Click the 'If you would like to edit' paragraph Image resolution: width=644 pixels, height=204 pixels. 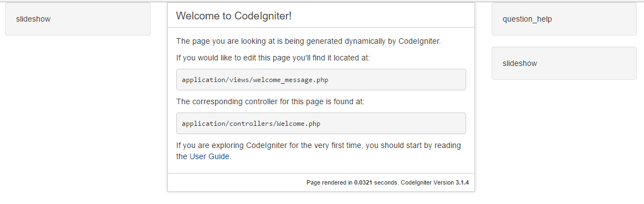[273, 58]
